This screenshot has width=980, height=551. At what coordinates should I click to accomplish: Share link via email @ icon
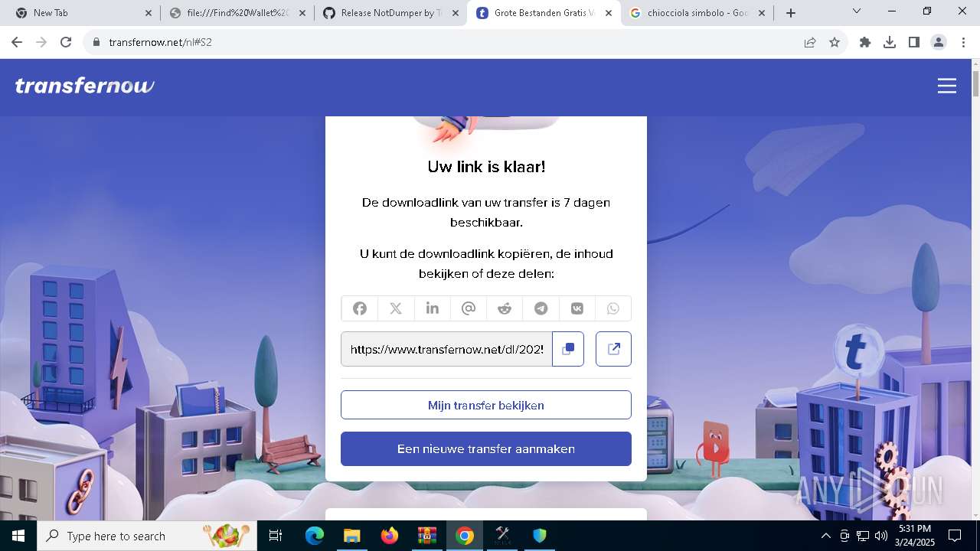click(469, 308)
